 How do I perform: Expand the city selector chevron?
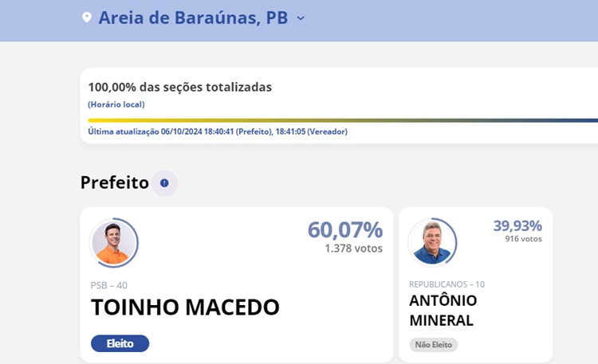pos(301,18)
